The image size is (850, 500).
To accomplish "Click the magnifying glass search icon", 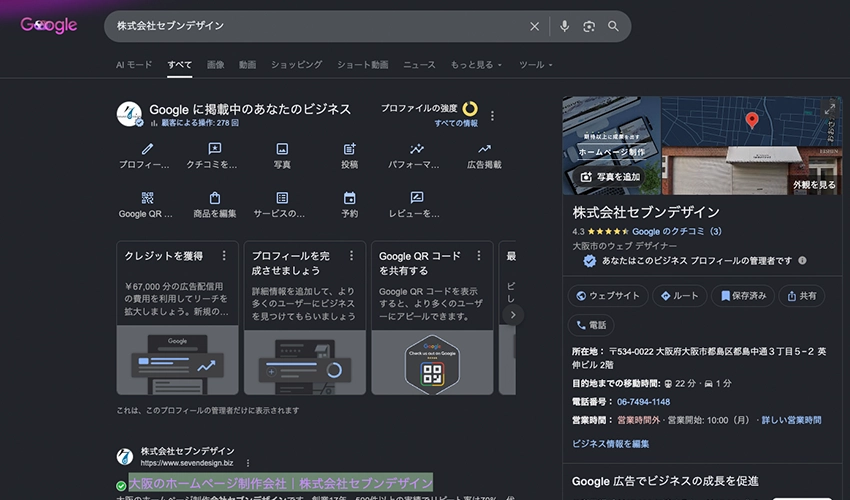I will (613, 26).
